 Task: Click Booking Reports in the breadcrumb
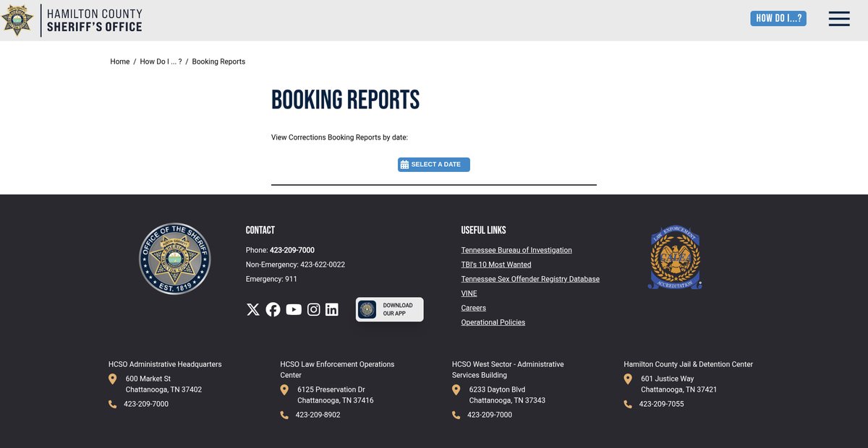coord(218,61)
